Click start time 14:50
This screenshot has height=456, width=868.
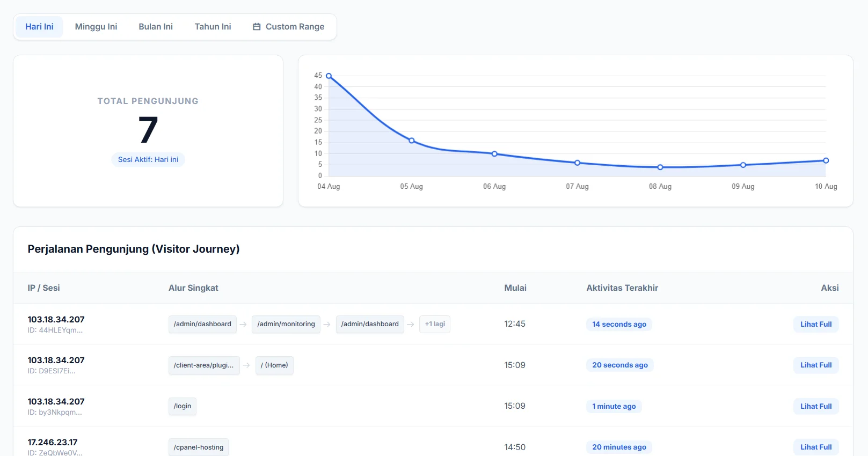(515, 447)
